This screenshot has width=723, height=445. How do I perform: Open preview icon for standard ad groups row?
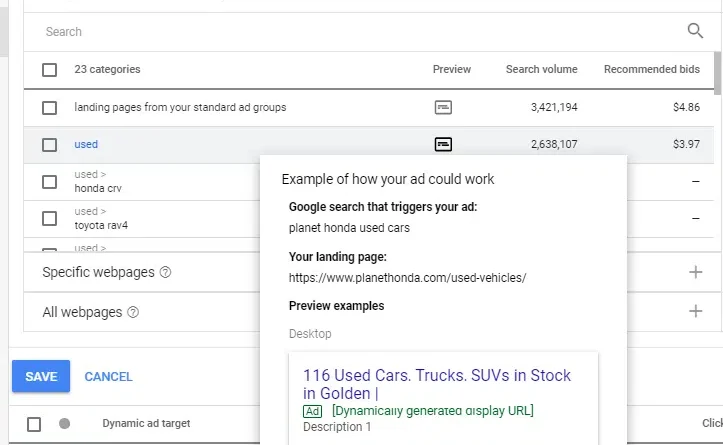pyautogui.click(x=443, y=107)
